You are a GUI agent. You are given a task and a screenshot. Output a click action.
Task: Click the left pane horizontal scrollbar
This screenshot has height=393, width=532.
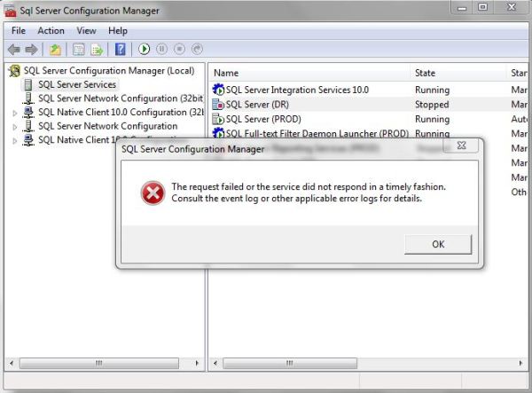pos(106,363)
